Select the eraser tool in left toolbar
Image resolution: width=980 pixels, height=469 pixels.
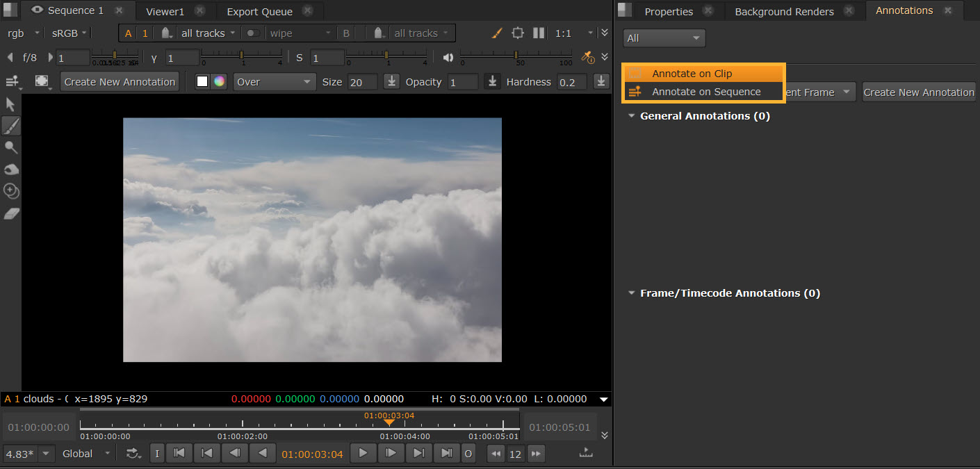pos(11,213)
